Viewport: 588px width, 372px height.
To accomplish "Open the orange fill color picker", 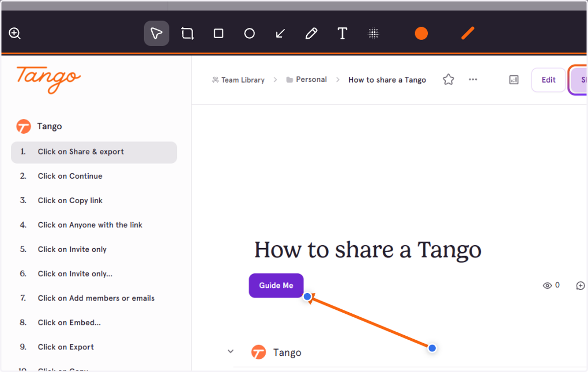I will tap(421, 33).
